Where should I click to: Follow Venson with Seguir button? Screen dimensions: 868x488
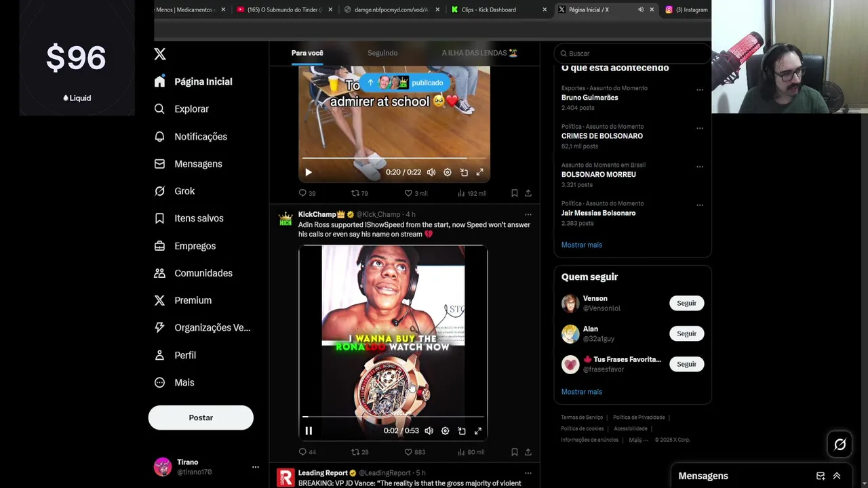(686, 303)
